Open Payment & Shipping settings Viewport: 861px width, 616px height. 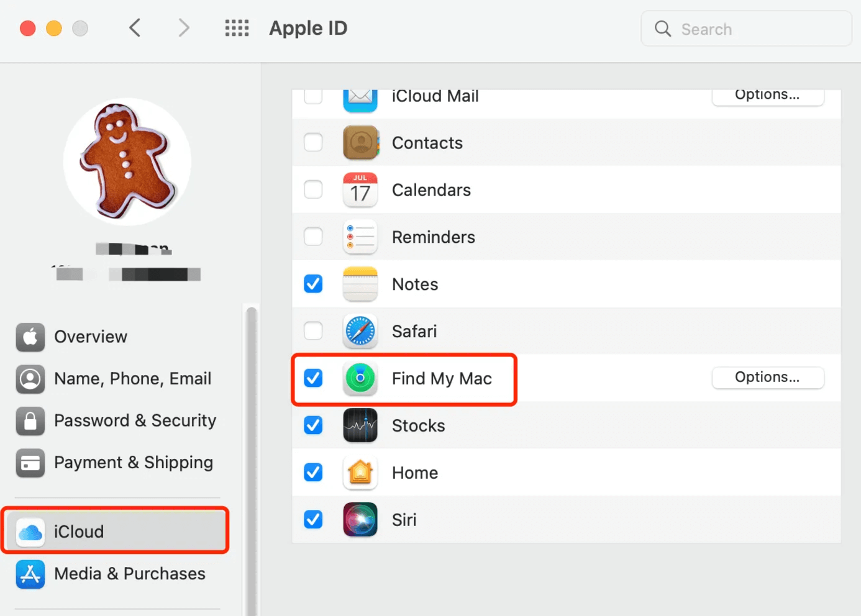click(133, 463)
